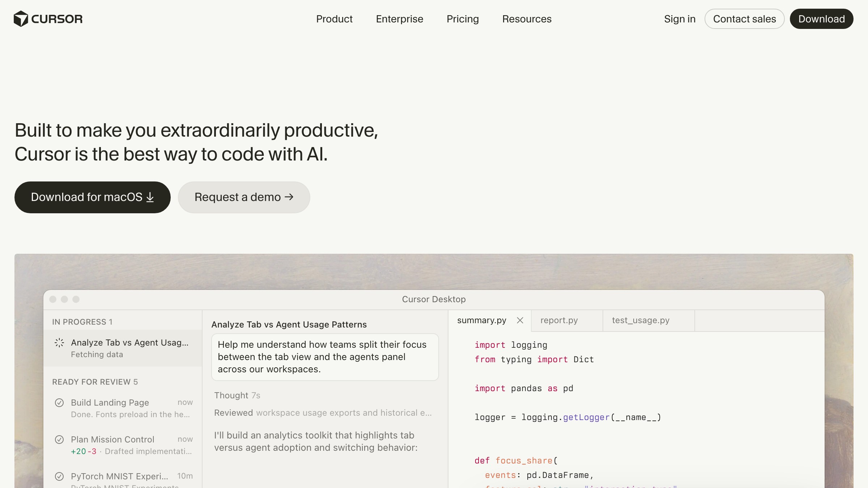This screenshot has width=868, height=488.
Task: Click the 'def focus_share(' code line
Action: (x=516, y=461)
